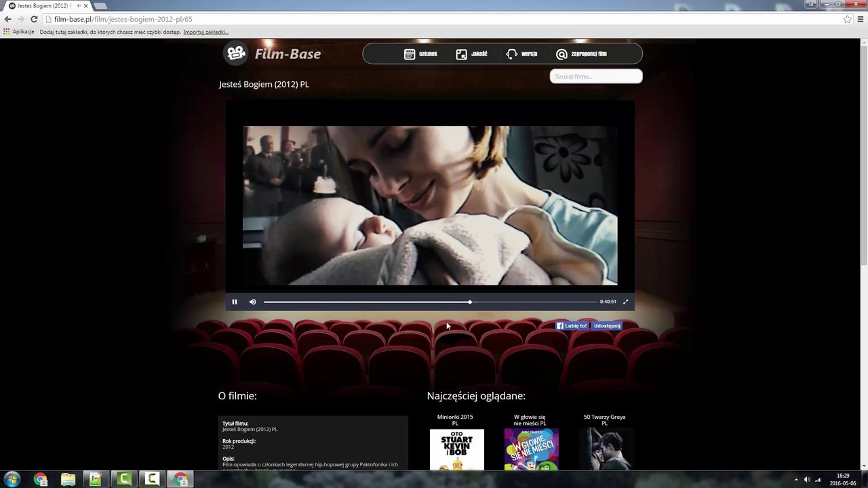Open the network signal tray icon
The height and width of the screenshot is (488, 868).
coord(818,480)
